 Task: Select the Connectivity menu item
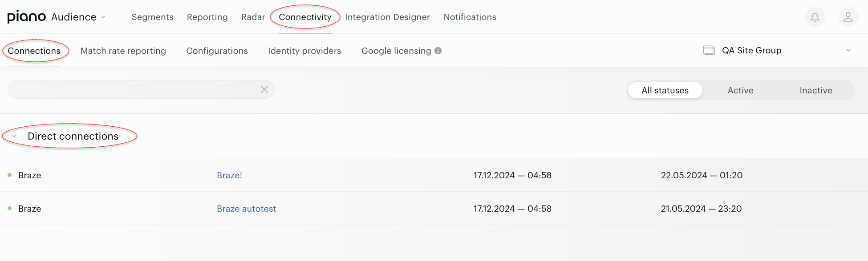coord(305,17)
